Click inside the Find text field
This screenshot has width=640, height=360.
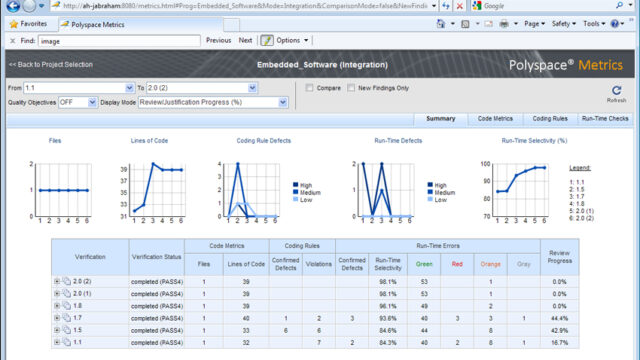[x=119, y=41]
